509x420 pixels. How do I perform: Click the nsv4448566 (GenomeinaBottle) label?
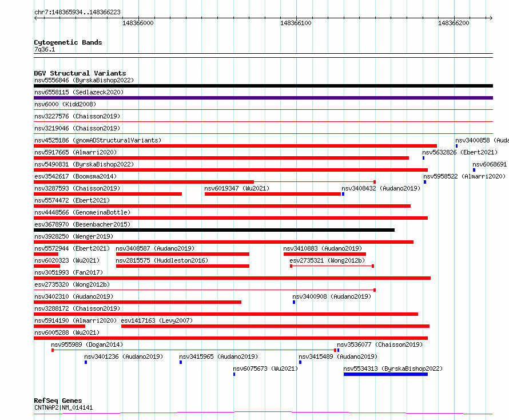point(82,212)
